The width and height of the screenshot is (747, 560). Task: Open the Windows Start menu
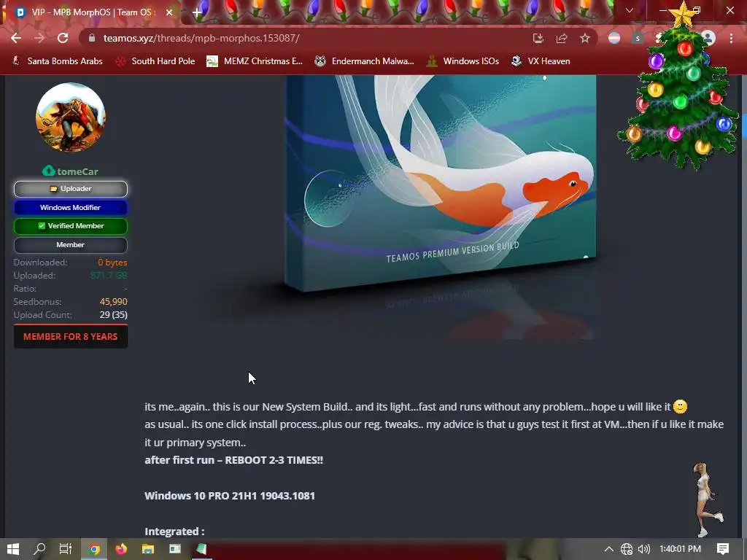[x=13, y=549]
